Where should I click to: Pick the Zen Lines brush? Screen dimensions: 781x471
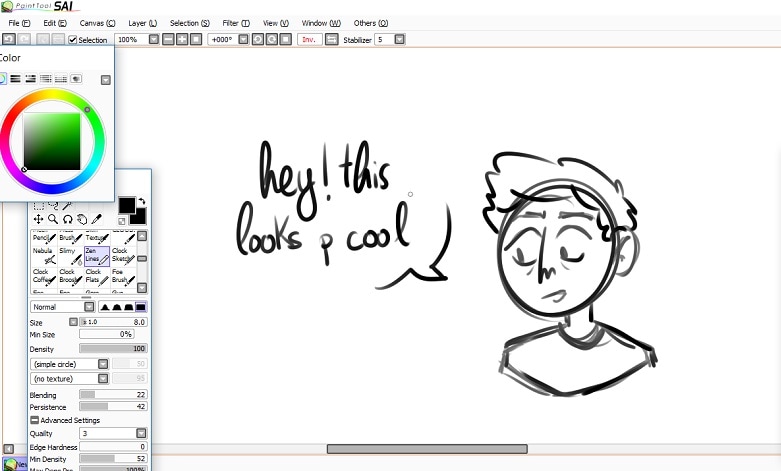pyautogui.click(x=95, y=255)
